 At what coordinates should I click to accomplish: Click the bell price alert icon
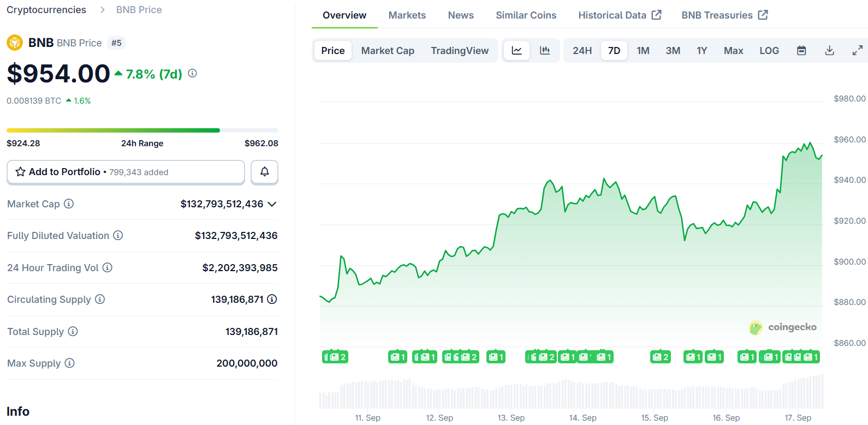[264, 172]
